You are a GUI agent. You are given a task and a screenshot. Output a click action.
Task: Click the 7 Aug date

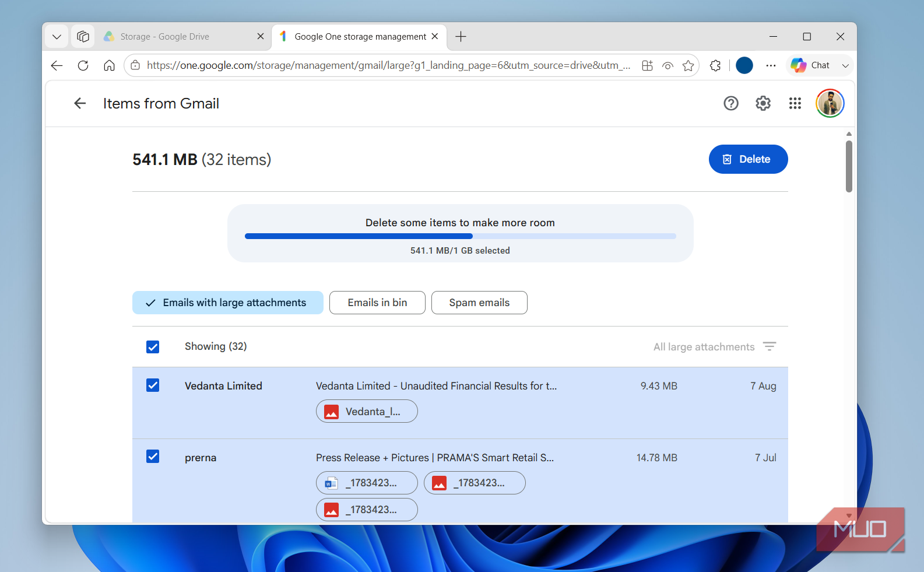click(763, 386)
